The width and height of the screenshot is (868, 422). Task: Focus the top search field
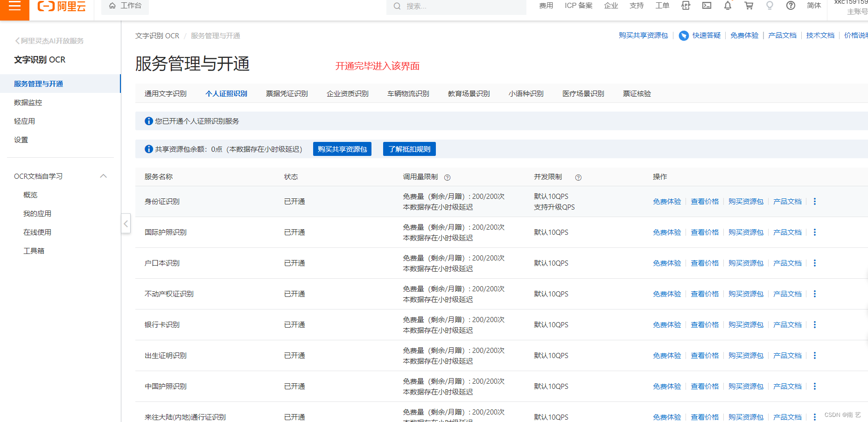(x=456, y=6)
